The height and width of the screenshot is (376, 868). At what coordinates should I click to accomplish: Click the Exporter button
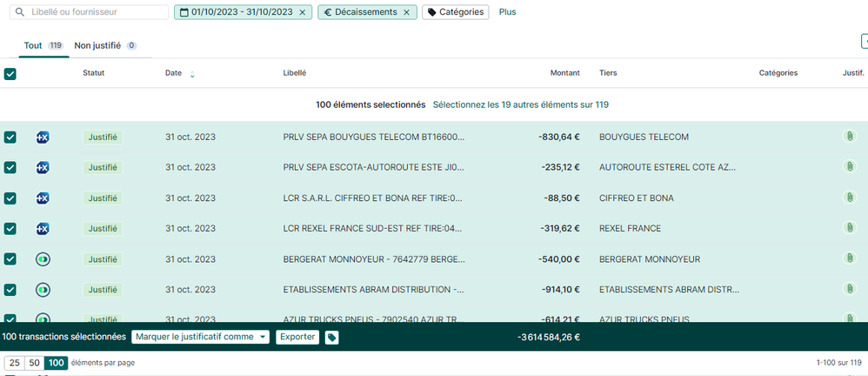(x=297, y=337)
